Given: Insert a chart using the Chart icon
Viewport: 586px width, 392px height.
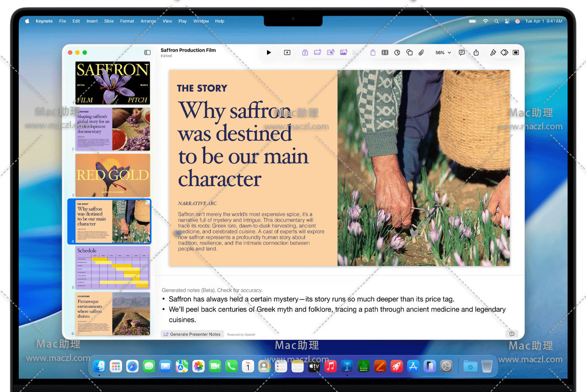Looking at the screenshot, I should (397, 53).
